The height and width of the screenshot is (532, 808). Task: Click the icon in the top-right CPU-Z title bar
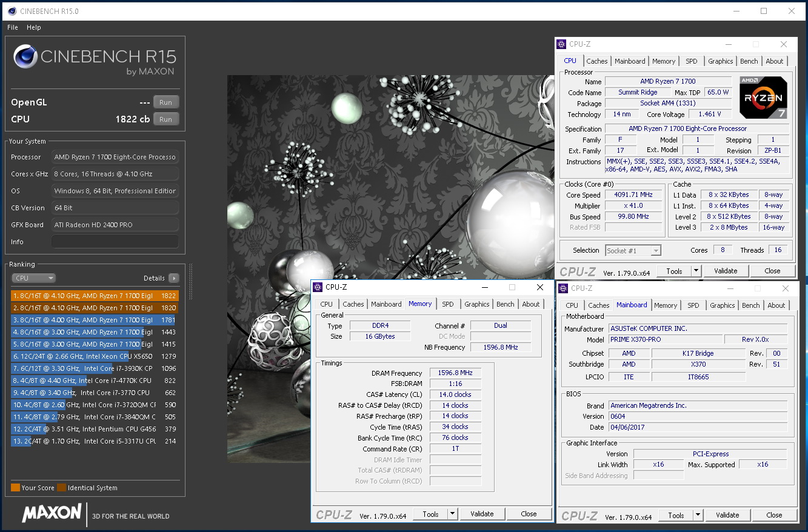[561, 44]
